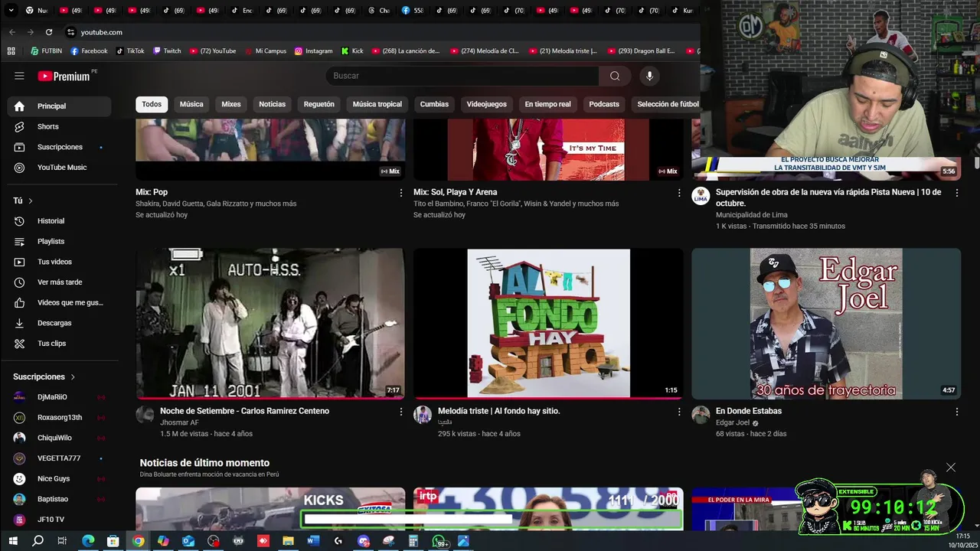The image size is (980, 551).
Task: Open the Municipalidad de Lima channel
Action: point(751,215)
